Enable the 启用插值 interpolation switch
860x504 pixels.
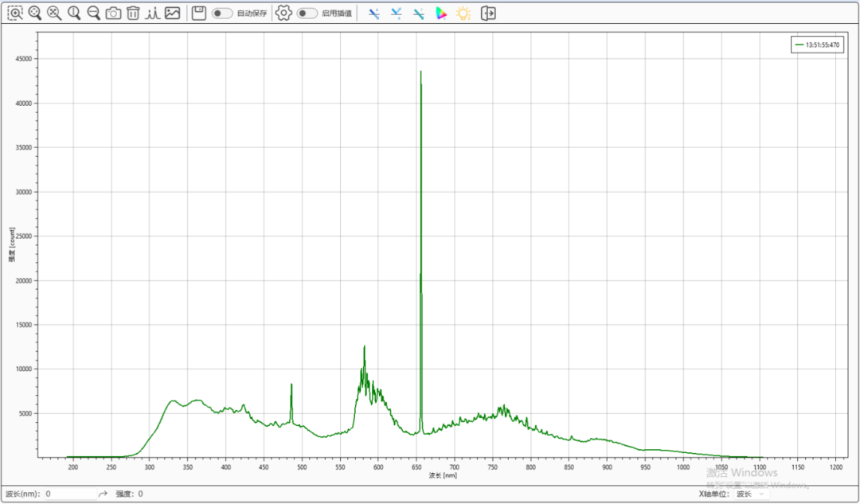click(307, 14)
